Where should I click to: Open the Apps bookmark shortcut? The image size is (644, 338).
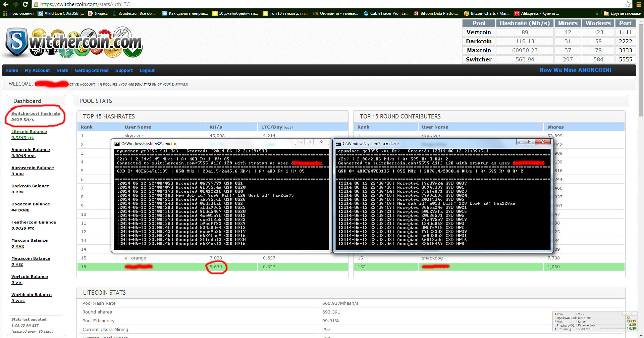pyautogui.click(x=18, y=13)
